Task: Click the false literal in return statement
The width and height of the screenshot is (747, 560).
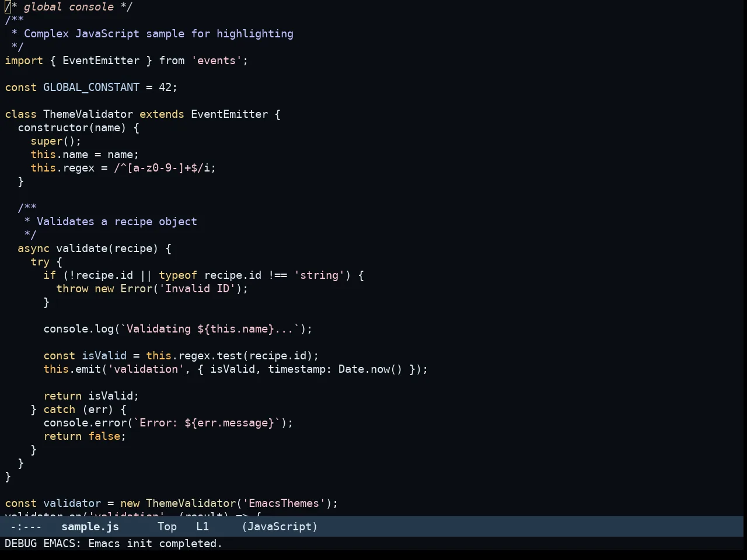Action: click(x=104, y=436)
